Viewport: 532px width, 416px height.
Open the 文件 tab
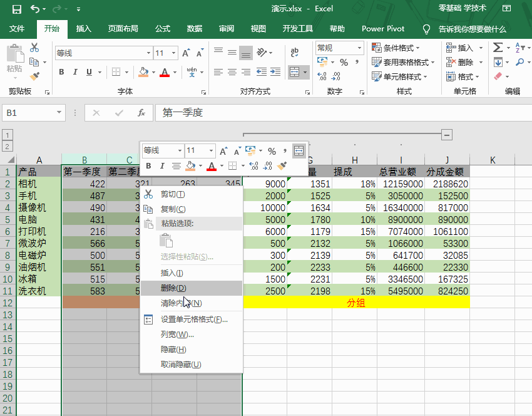17,29
